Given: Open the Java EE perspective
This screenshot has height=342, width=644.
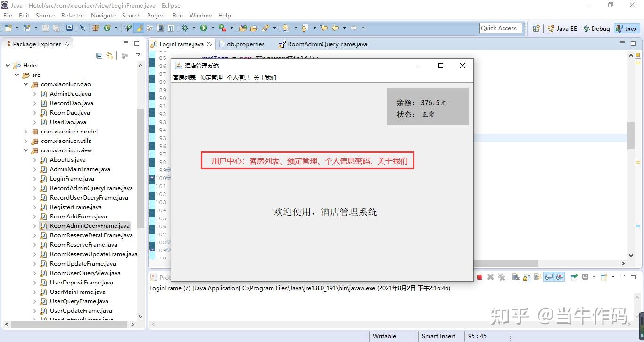Looking at the screenshot, I should [x=562, y=28].
